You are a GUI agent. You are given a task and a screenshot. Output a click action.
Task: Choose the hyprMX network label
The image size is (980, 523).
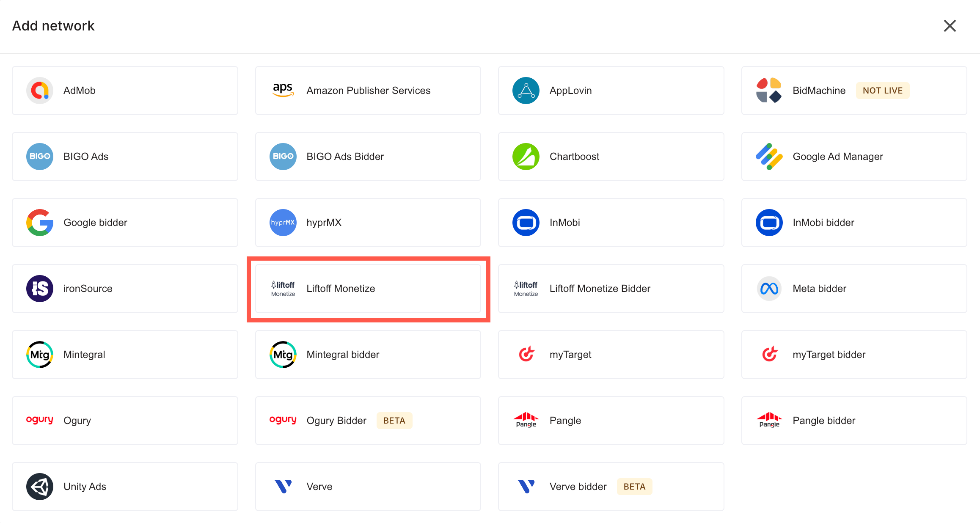click(324, 223)
